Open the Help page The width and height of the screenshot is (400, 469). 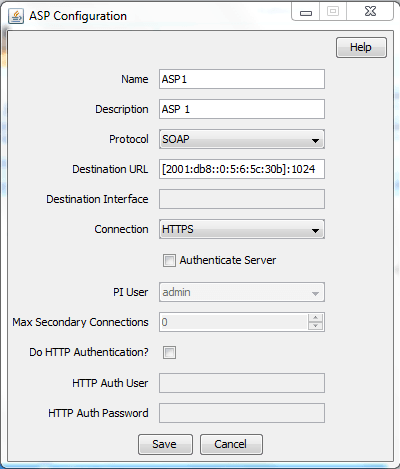(x=361, y=47)
